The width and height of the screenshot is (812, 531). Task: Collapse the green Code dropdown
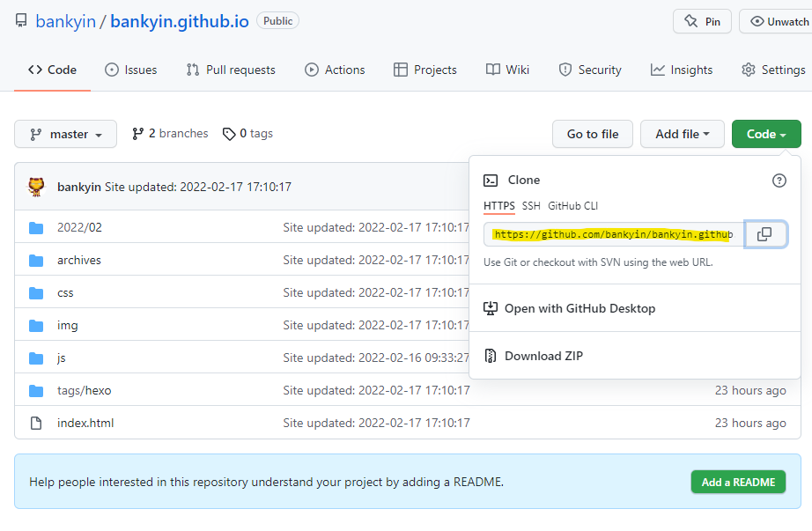coord(766,134)
